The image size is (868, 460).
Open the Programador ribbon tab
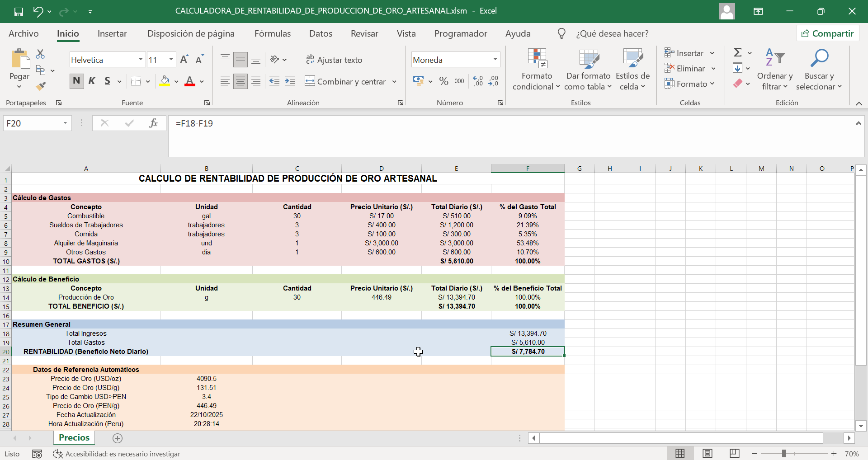(x=461, y=33)
